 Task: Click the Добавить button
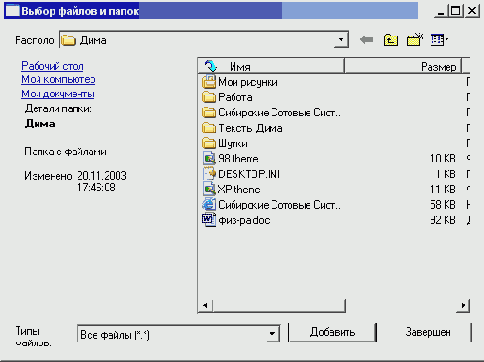tap(332, 332)
